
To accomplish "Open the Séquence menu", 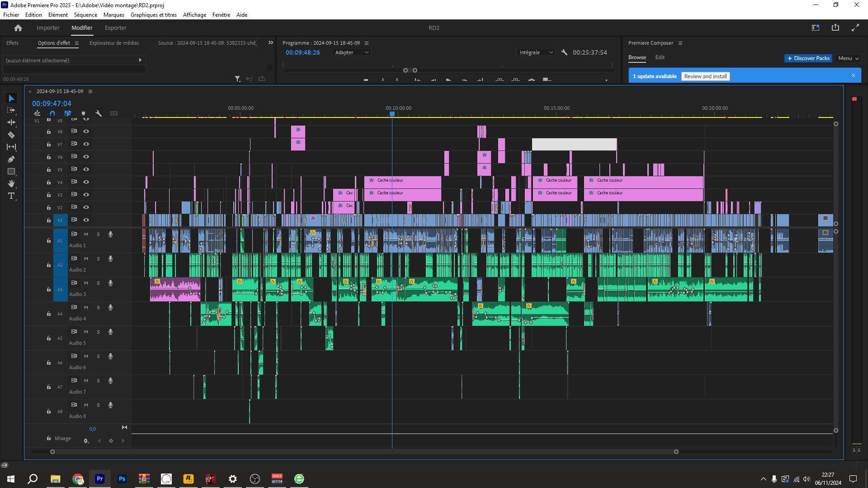I will [85, 15].
